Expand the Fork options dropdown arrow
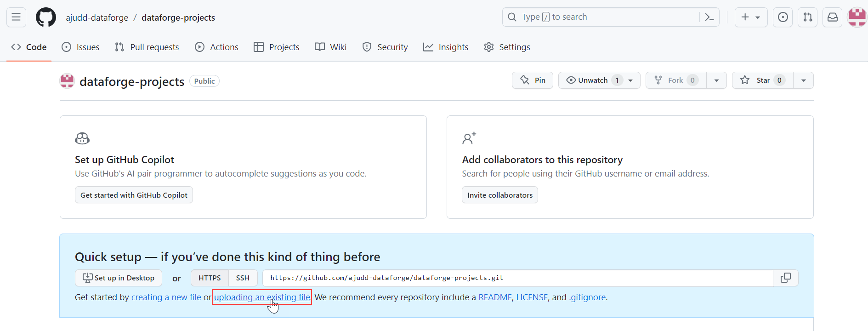Screen dimensions: 868x331 coord(716,80)
